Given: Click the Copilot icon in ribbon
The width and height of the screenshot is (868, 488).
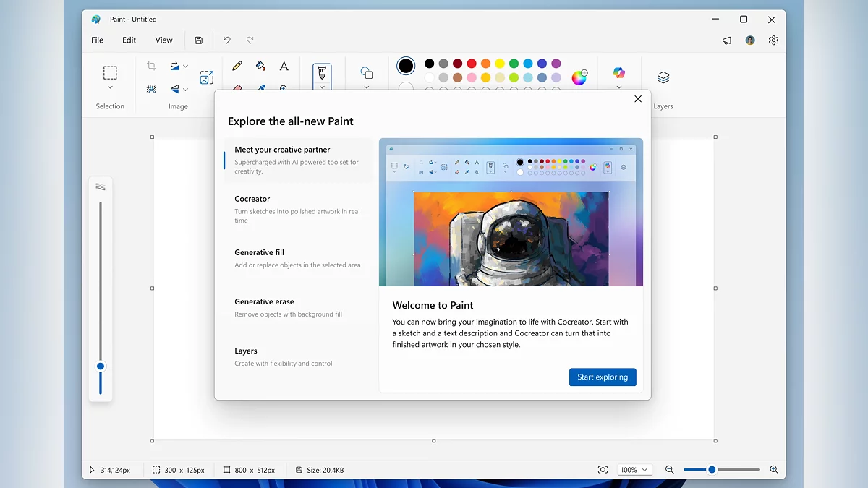Looking at the screenshot, I should (618, 72).
